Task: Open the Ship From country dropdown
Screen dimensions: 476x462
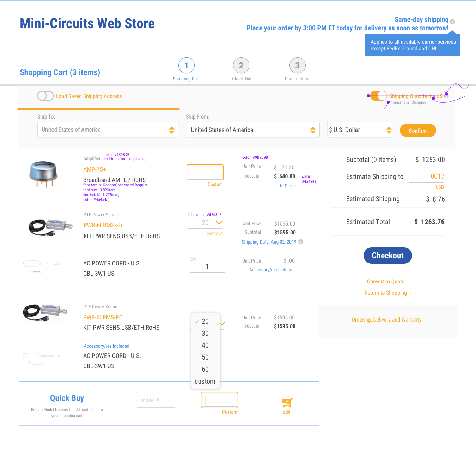Action: coord(253,130)
